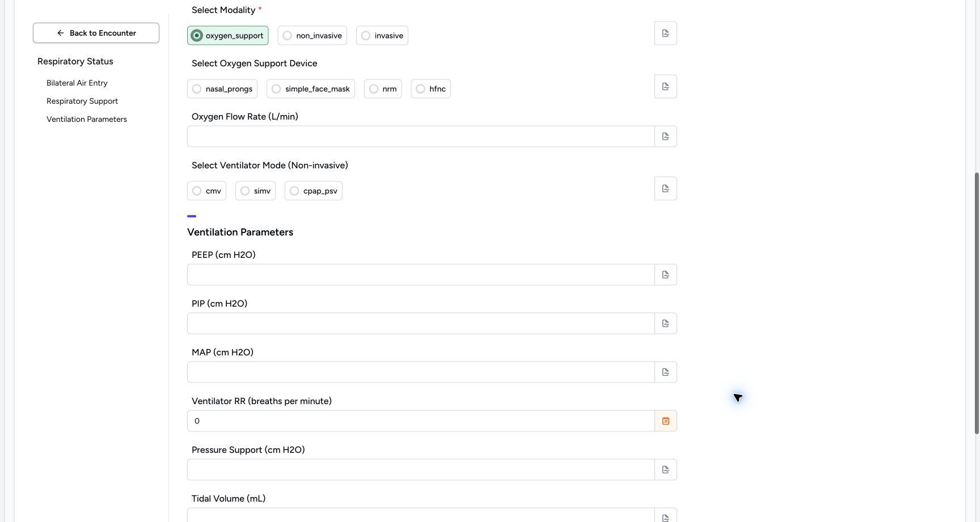Viewport: 980px width, 522px height.
Task: Focus the MAP (cm H2O) input
Action: (x=421, y=372)
